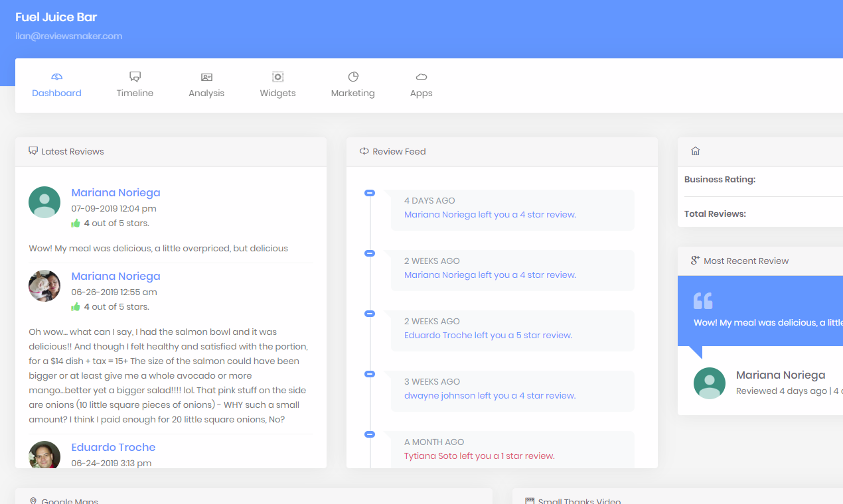Click the timeline marker for A MONTH AGO
The width and height of the screenshot is (843, 504).
coord(370,434)
